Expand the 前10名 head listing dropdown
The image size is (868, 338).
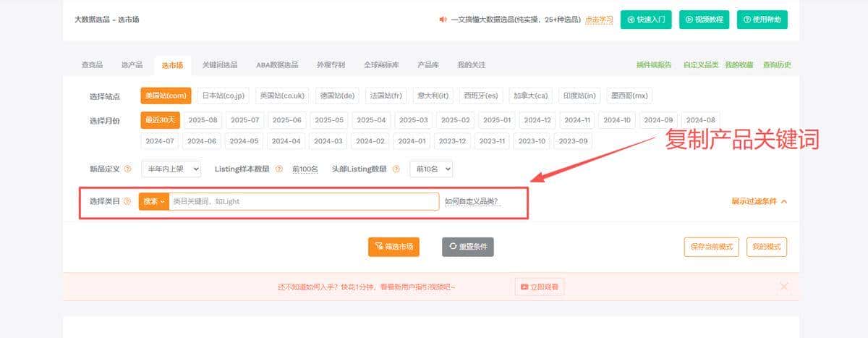point(431,169)
